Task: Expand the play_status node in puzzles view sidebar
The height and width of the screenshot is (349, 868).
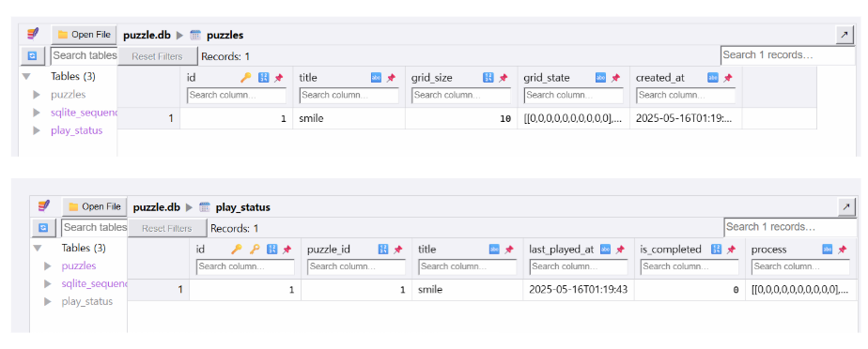Action: pos(37,131)
